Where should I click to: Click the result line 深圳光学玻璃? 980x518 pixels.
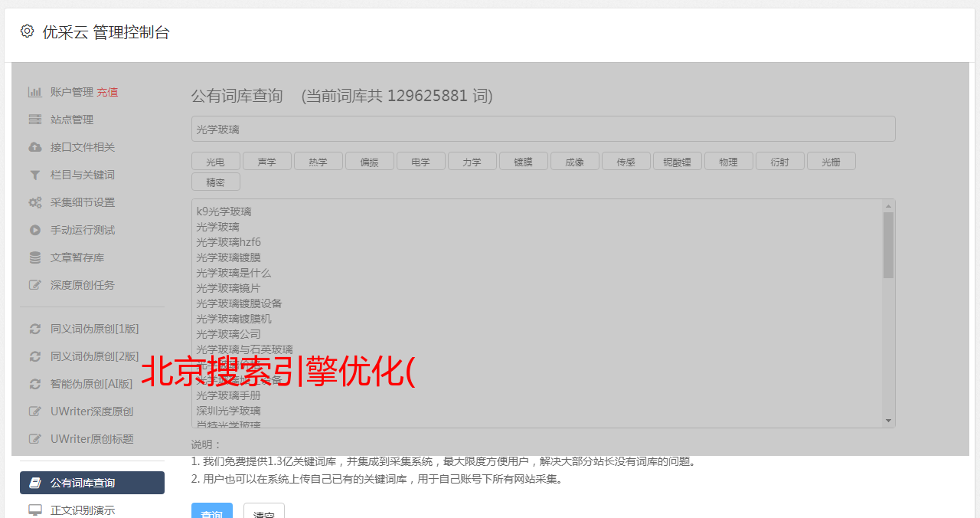[228, 411]
